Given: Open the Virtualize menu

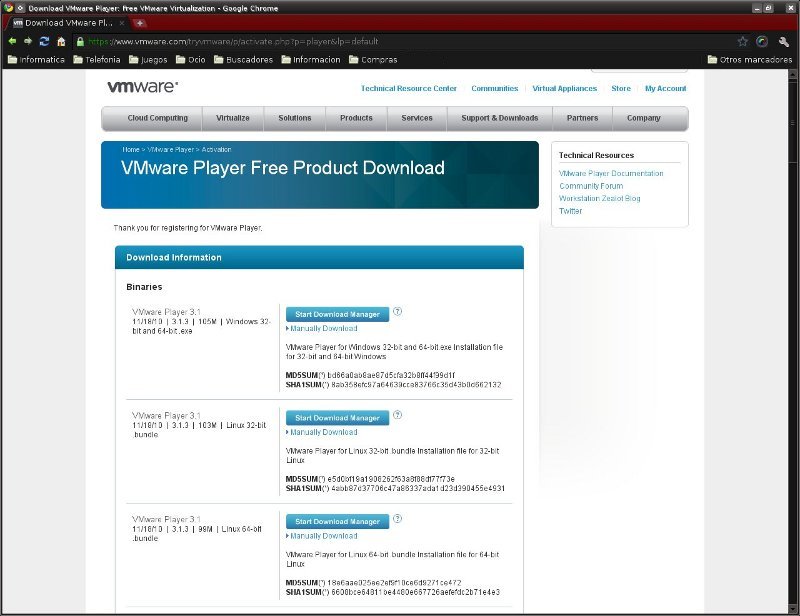Looking at the screenshot, I should [x=233, y=118].
